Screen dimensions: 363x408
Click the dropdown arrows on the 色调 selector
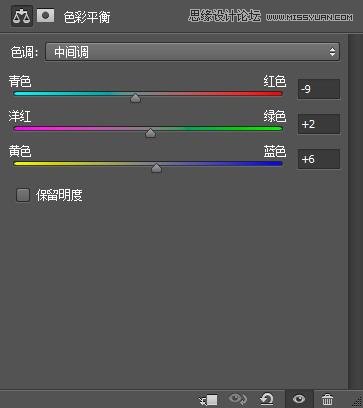point(332,52)
